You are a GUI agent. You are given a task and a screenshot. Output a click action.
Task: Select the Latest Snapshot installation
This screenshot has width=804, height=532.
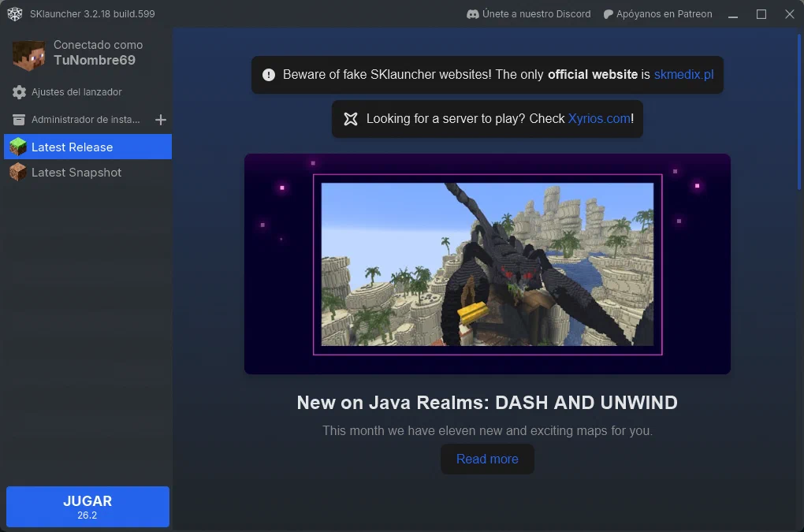pos(87,172)
